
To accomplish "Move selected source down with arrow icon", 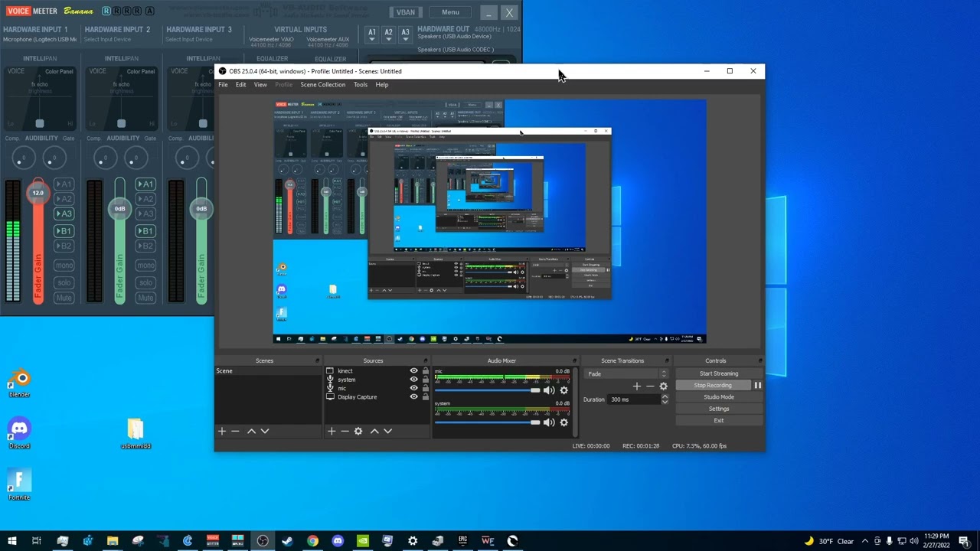I will [388, 431].
